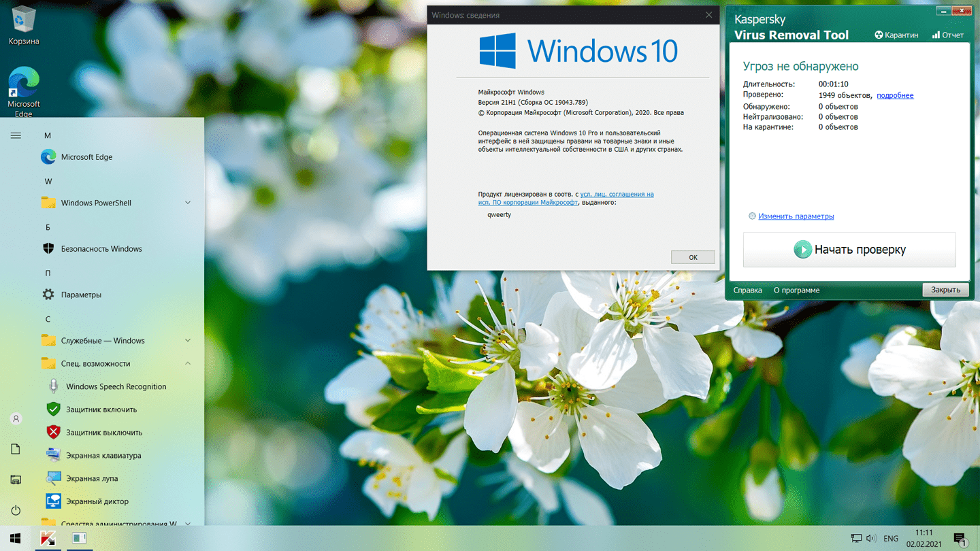Click the Версия 21H1 build text
The height and width of the screenshot is (551, 980).
coord(533,103)
